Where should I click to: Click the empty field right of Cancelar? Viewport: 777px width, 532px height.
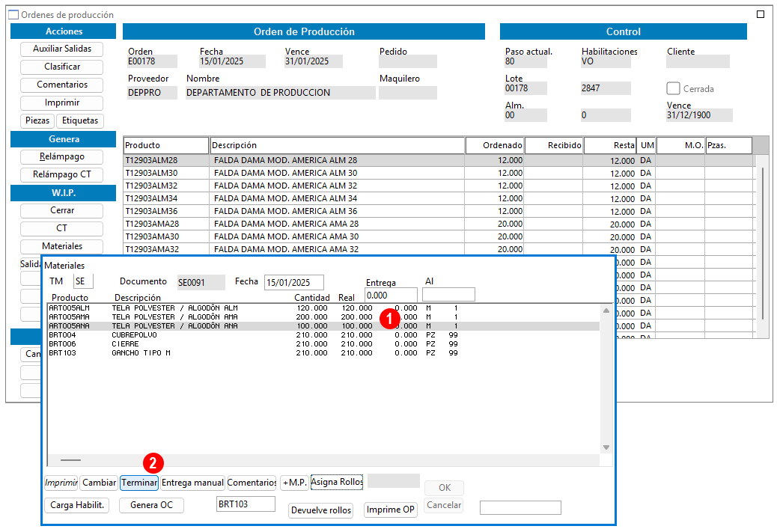pos(520,508)
